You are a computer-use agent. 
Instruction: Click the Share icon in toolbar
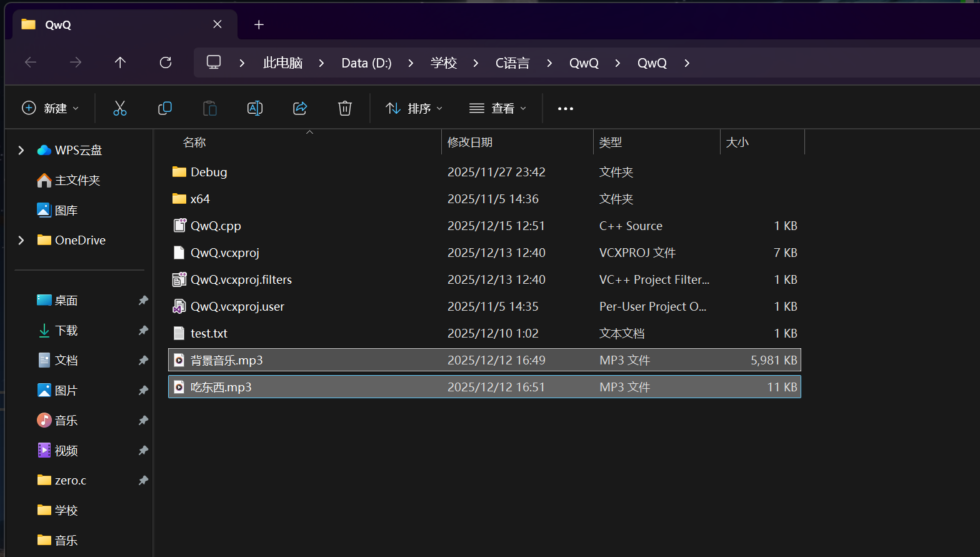(x=300, y=108)
